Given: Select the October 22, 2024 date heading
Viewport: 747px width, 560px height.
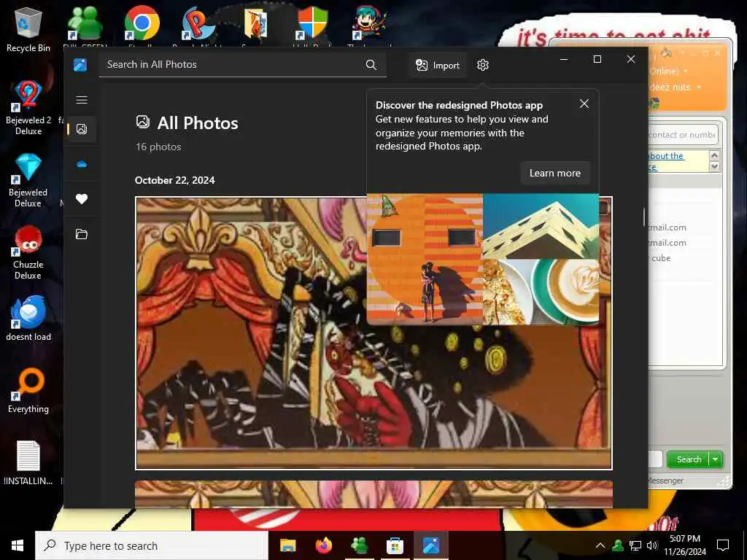Looking at the screenshot, I should [x=175, y=181].
